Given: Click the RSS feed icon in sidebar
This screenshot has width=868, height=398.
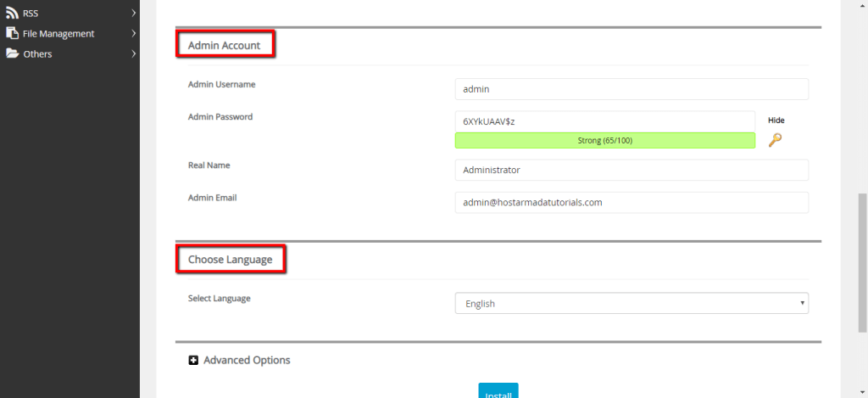Looking at the screenshot, I should click(x=12, y=13).
